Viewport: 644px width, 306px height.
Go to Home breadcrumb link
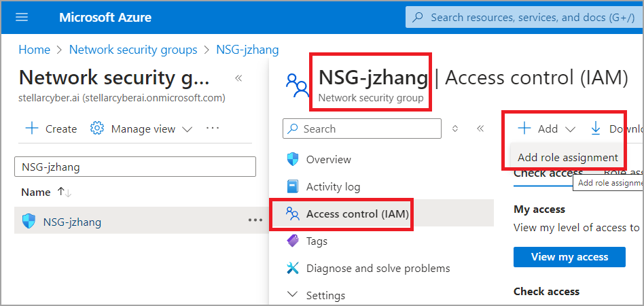34,50
